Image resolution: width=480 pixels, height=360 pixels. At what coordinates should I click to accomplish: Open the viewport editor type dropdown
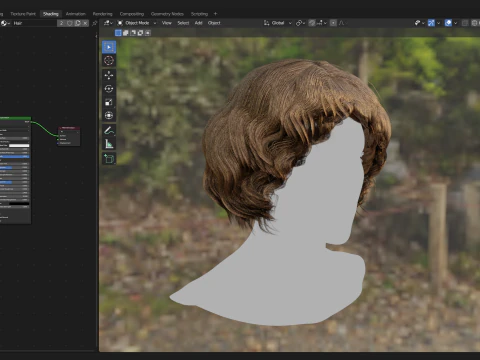pos(108,23)
